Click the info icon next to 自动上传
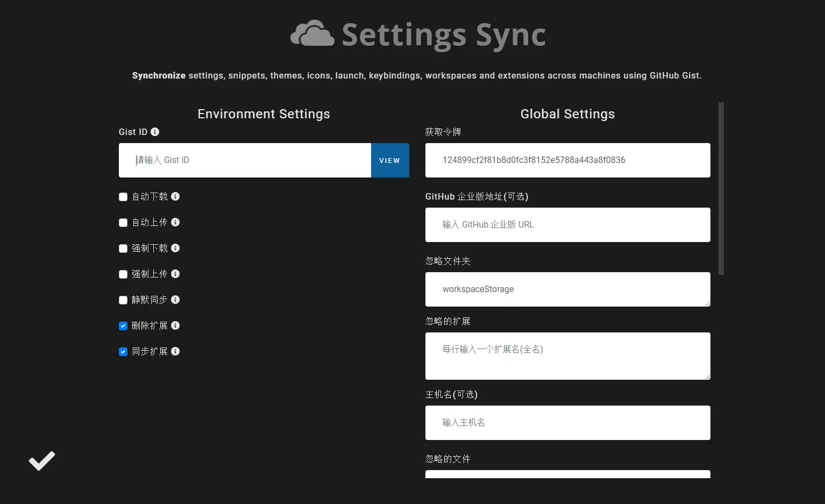Viewport: 825px width, 504px height. (175, 222)
